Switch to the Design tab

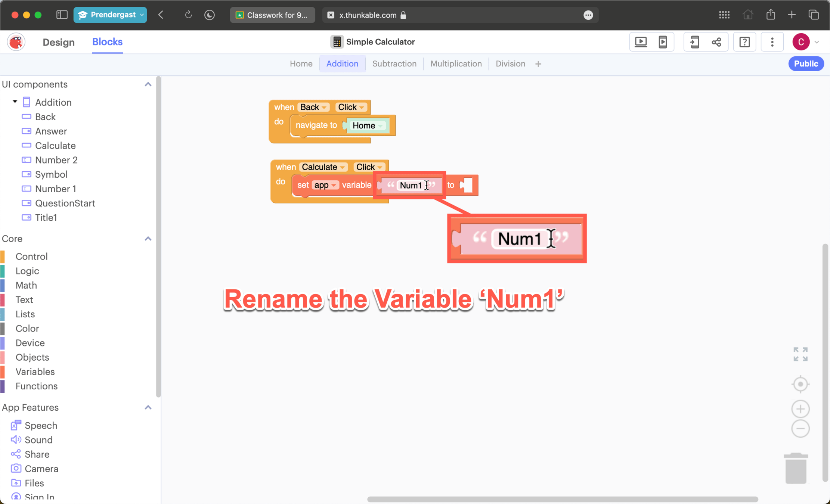[59, 42]
